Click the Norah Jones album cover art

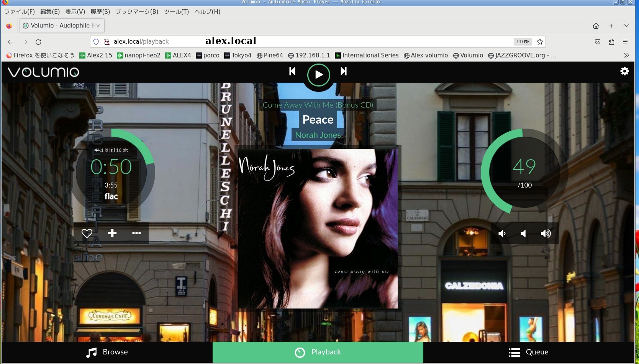click(318, 229)
